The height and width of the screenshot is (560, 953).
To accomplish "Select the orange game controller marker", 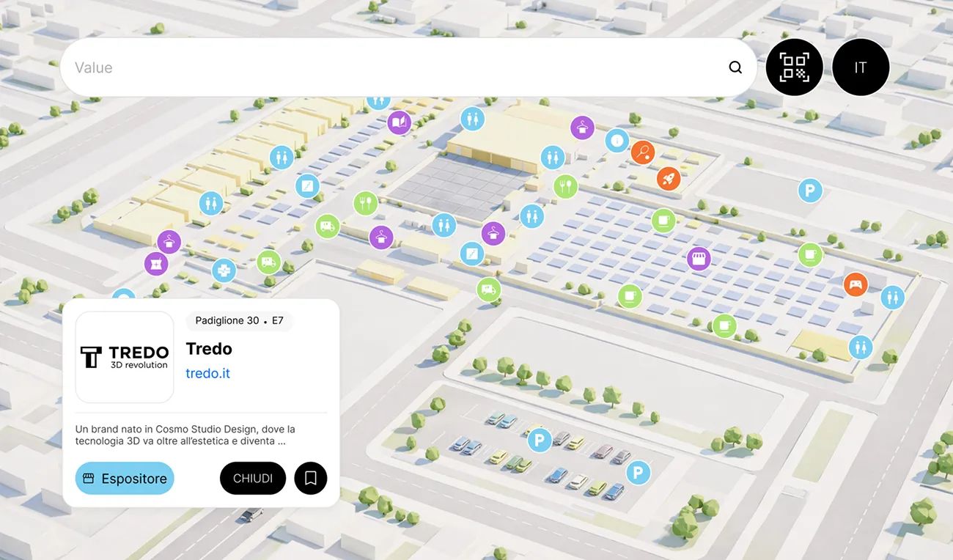I will [856, 284].
